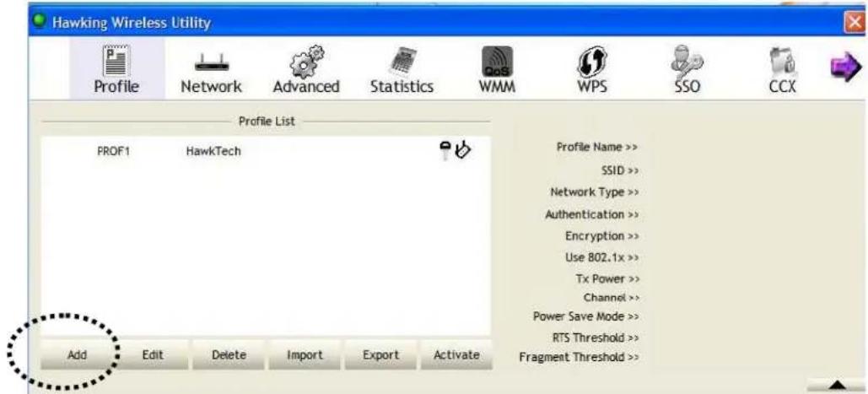Open the WMM QoS icon
The width and height of the screenshot is (868, 394).
pos(497,62)
